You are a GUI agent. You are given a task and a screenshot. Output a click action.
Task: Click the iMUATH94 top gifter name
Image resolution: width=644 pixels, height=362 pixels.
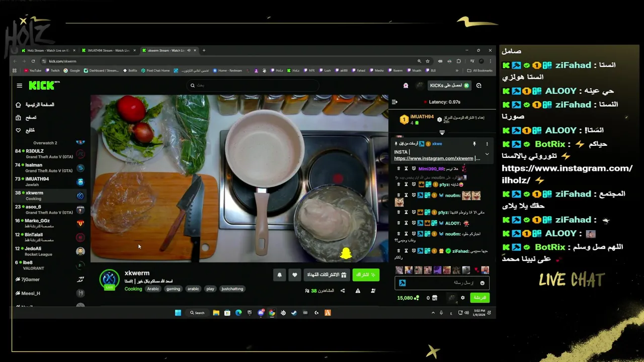[422, 117]
